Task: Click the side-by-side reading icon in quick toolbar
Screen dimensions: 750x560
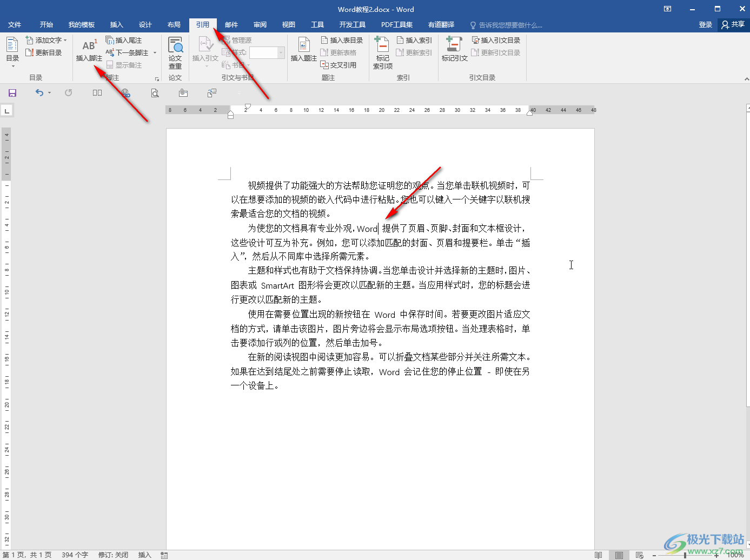Action: click(x=97, y=93)
